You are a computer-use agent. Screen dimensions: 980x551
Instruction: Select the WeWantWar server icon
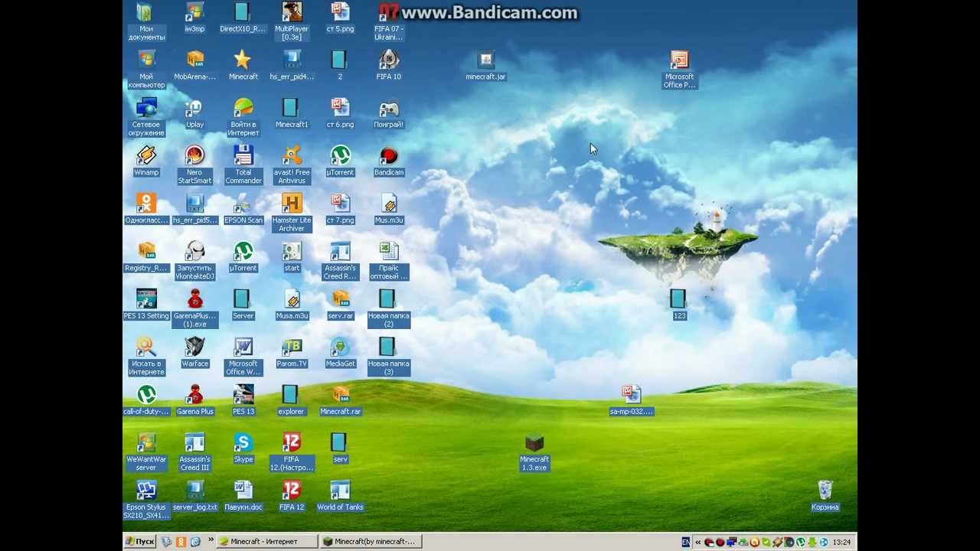[146, 443]
